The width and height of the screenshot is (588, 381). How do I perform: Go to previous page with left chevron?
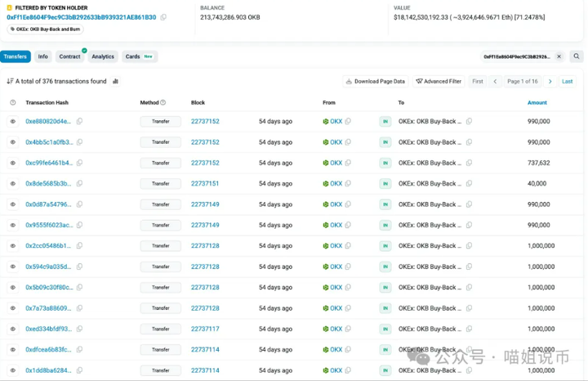(x=495, y=82)
